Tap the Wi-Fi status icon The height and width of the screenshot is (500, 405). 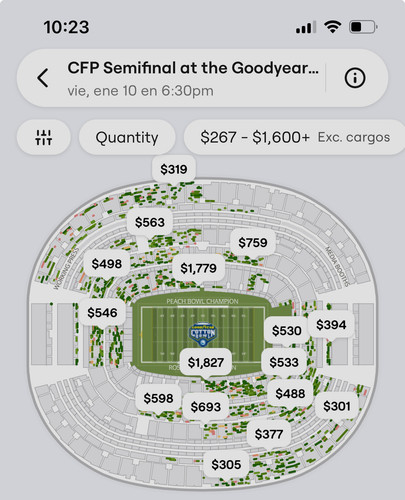click(x=332, y=27)
